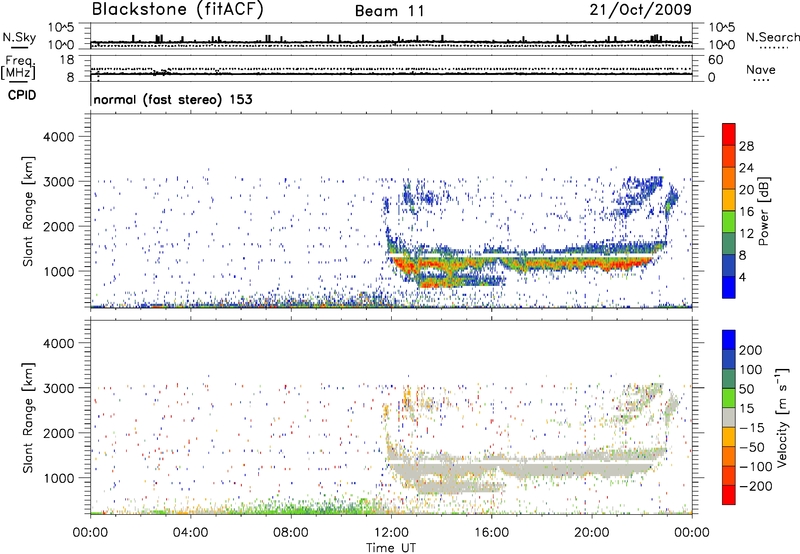Click the gray scatter band in velocity plot
800x554 pixels.
(x=526, y=467)
